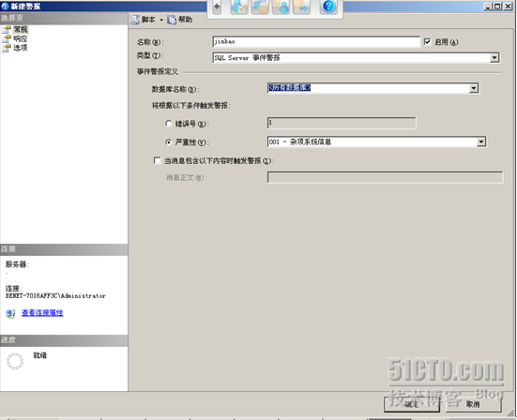Enable the 当消息包含以下内容时触发警报 checkbox
Screen dimensions: 517x420
(158, 160)
